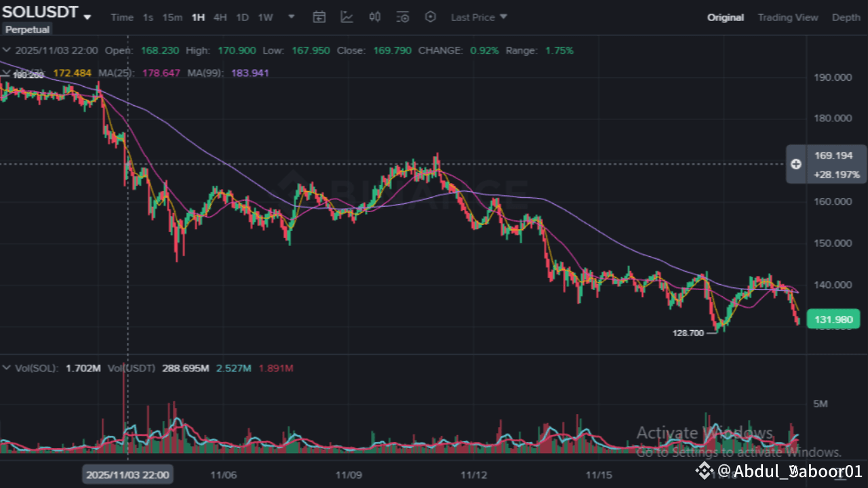868x488 pixels.
Task: Switch to the 1s interval
Action: 148,18
